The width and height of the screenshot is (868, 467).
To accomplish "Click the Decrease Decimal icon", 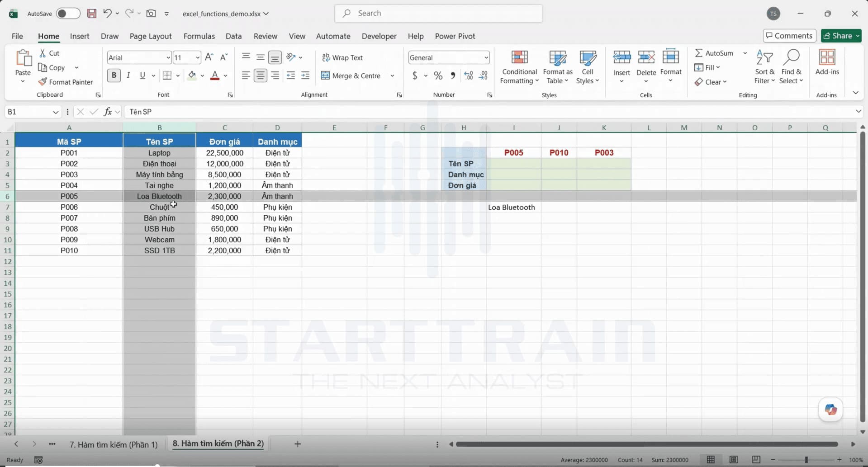I will 484,75.
